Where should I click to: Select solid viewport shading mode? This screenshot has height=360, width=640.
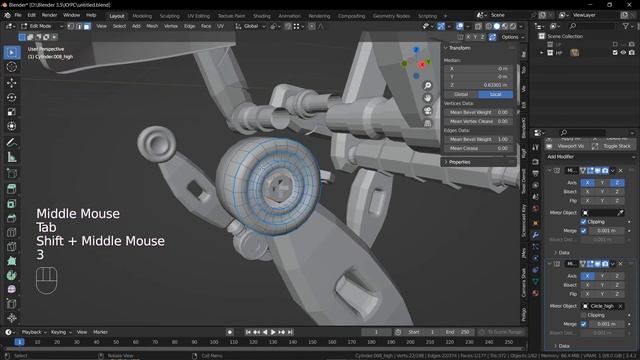pyautogui.click(x=496, y=26)
